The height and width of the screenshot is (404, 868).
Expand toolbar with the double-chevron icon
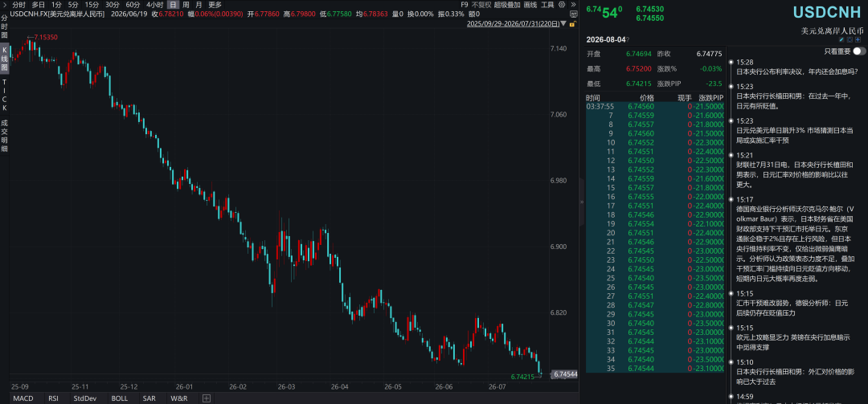574,5
